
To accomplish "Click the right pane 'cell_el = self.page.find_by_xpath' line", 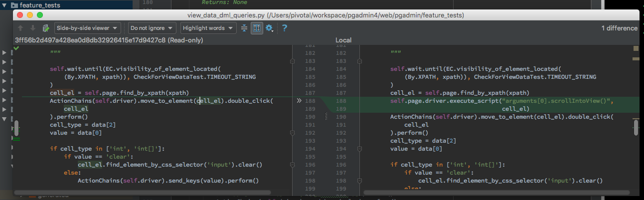I will click(460, 93).
